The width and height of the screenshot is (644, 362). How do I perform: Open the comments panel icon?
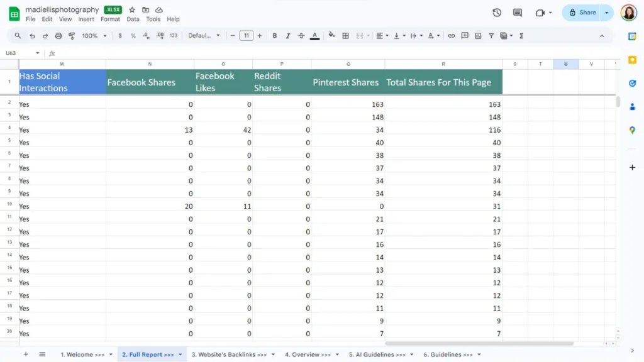[x=518, y=13]
